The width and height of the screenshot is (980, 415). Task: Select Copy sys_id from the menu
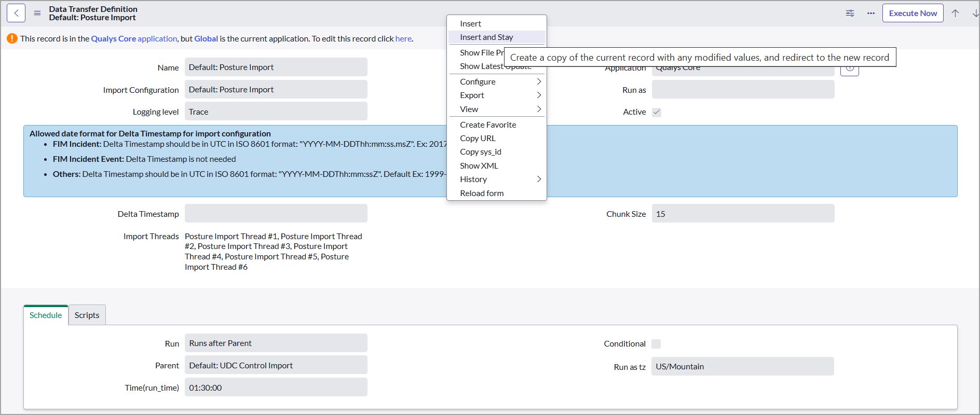pyautogui.click(x=497, y=151)
